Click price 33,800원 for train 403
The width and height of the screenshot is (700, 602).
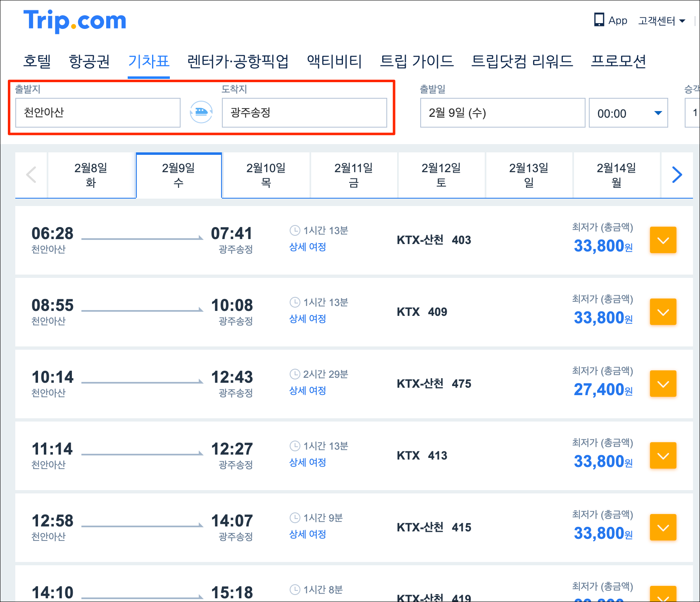(603, 246)
